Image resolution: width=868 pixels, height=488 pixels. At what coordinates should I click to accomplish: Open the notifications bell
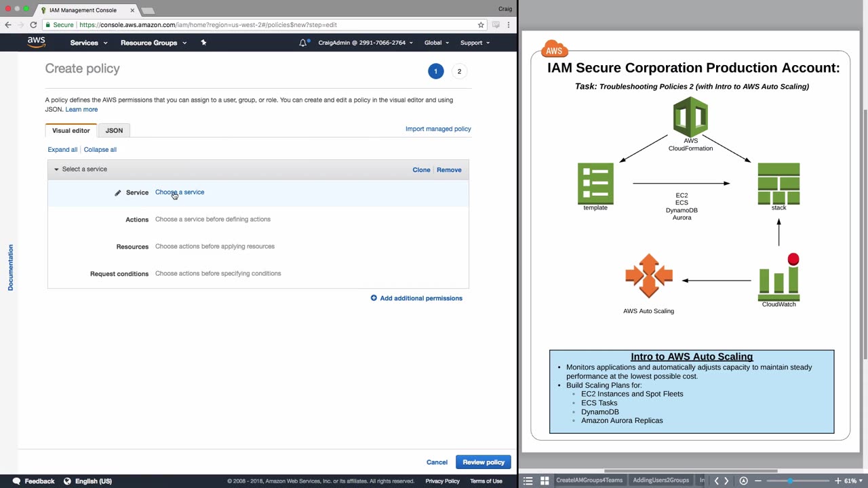point(303,43)
